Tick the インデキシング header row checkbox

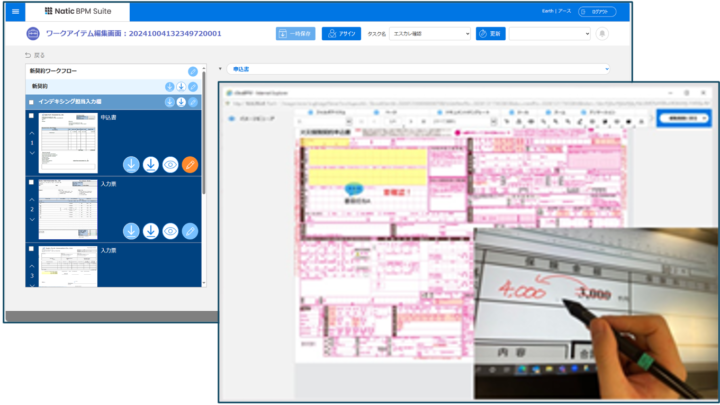[x=32, y=102]
